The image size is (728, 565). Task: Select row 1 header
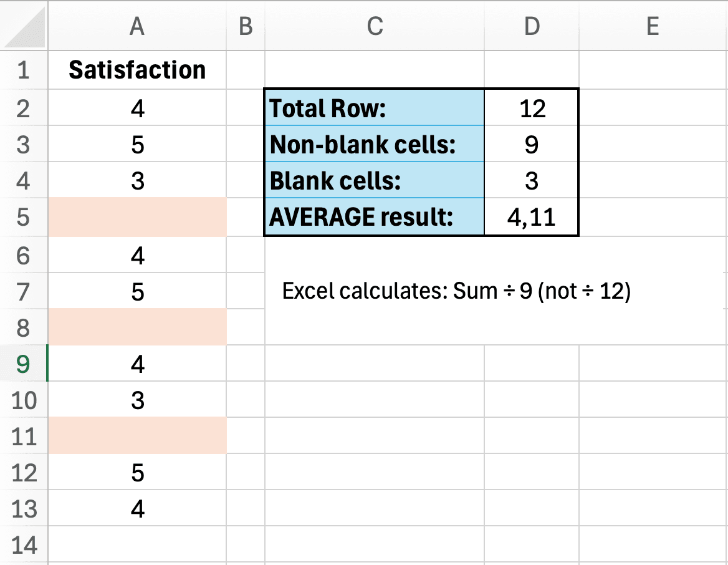click(x=24, y=70)
